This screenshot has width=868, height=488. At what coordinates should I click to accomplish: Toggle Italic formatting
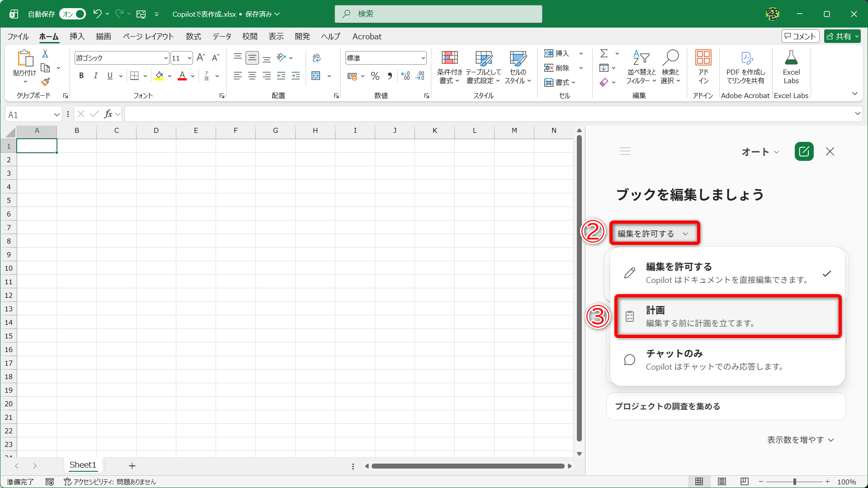pos(95,76)
